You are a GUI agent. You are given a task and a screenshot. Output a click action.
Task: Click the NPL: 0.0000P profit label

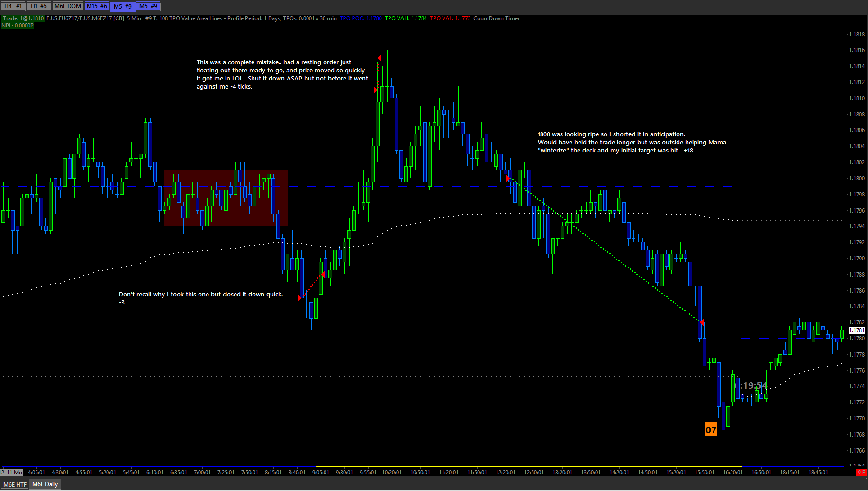[x=18, y=26]
